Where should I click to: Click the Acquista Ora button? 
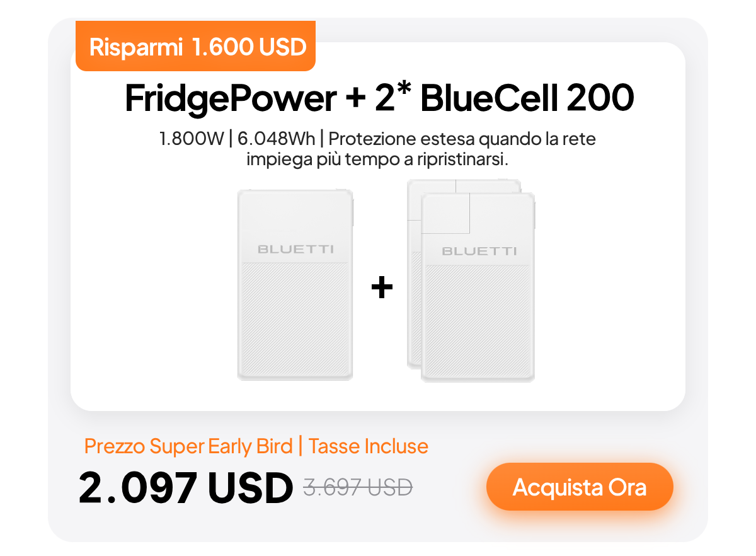point(580,487)
